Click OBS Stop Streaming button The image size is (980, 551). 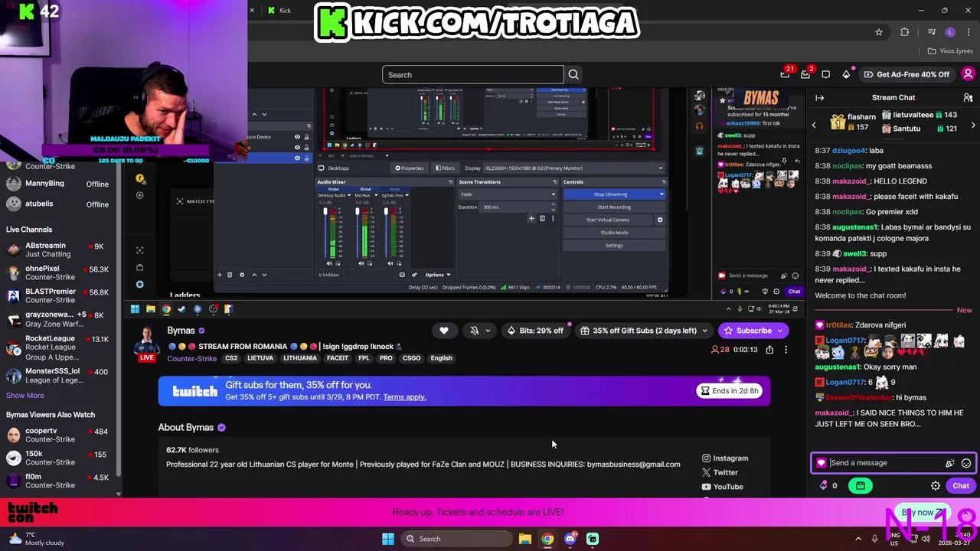tap(611, 194)
